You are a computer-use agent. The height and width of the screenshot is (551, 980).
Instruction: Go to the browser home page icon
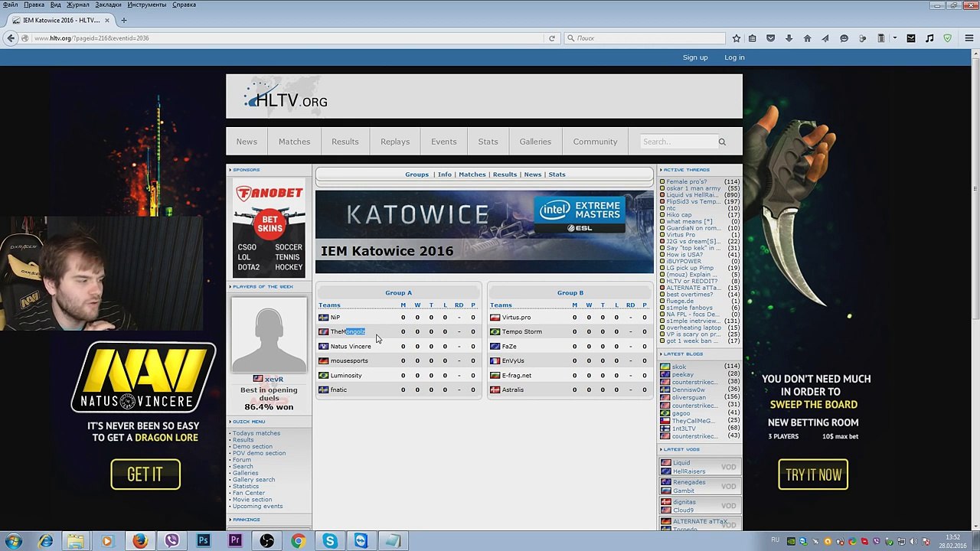coord(807,38)
